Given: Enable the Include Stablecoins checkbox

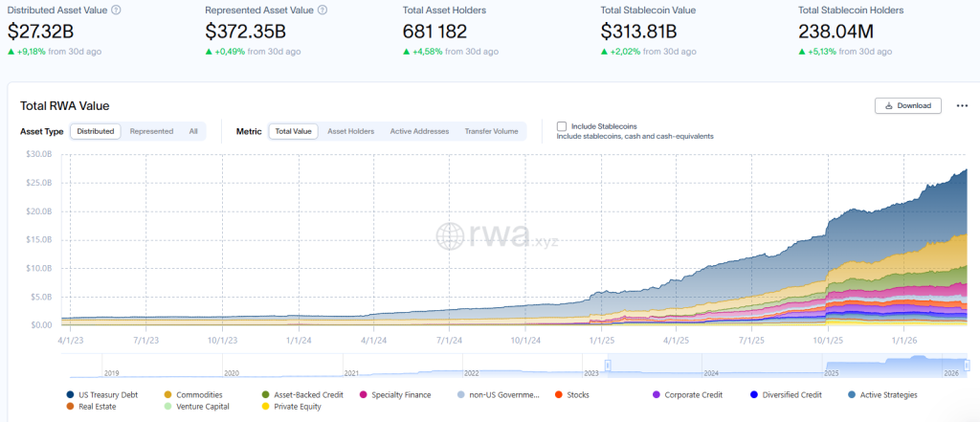Looking at the screenshot, I should 562,126.
